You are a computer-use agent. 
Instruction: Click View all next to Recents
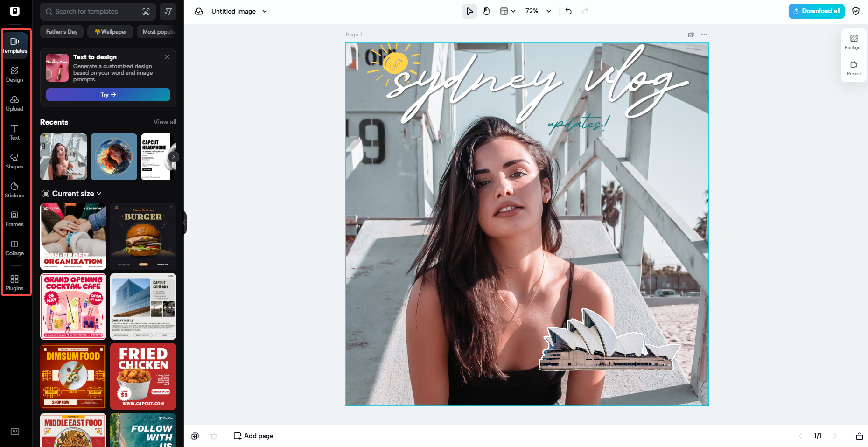[x=164, y=122]
